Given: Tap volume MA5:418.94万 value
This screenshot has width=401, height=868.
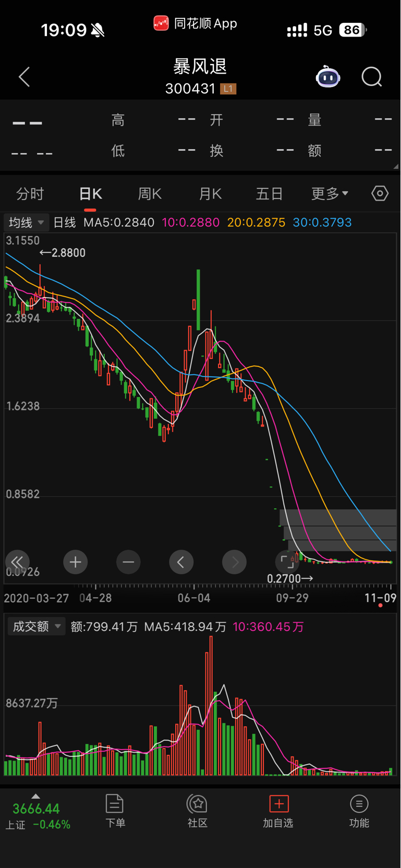Looking at the screenshot, I should click(185, 627).
